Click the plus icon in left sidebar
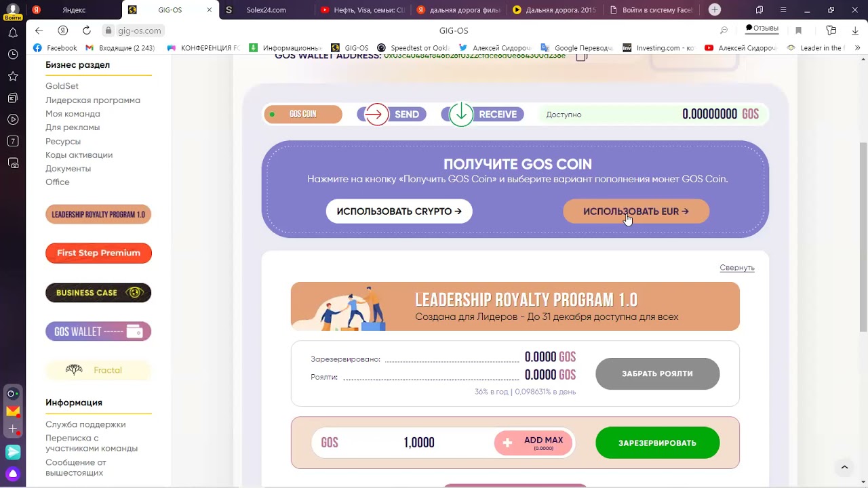This screenshot has height=488, width=868. click(13, 429)
